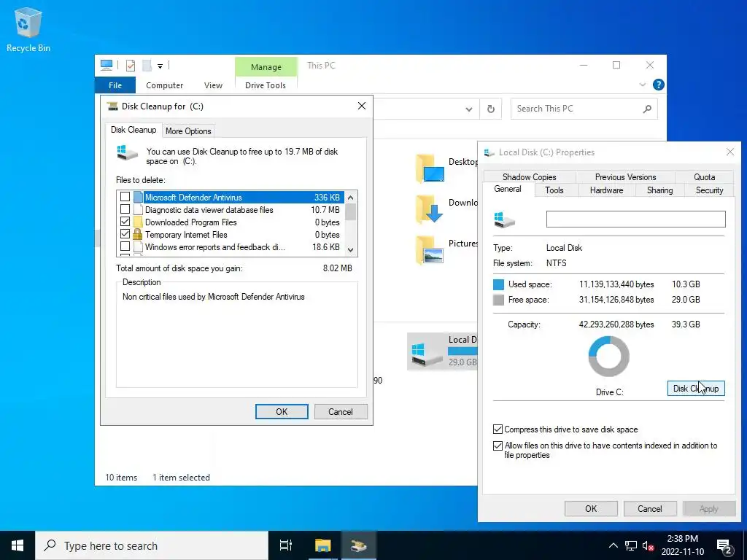Click the taskbar search box
This screenshot has height=560, width=747.
click(152, 545)
